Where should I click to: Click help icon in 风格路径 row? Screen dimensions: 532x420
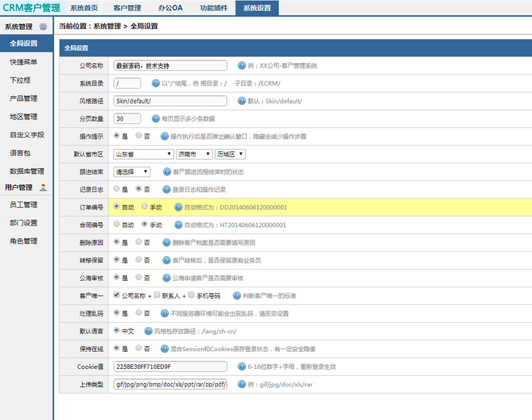tap(242, 101)
